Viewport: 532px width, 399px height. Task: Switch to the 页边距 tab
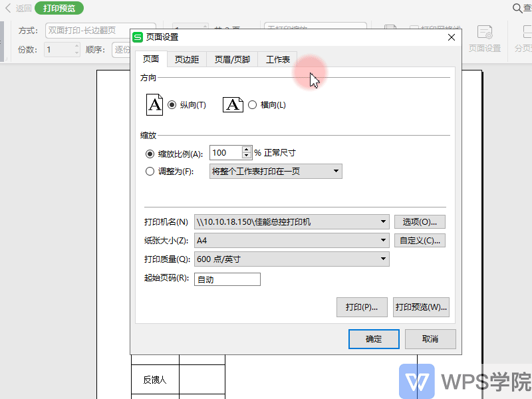point(187,60)
